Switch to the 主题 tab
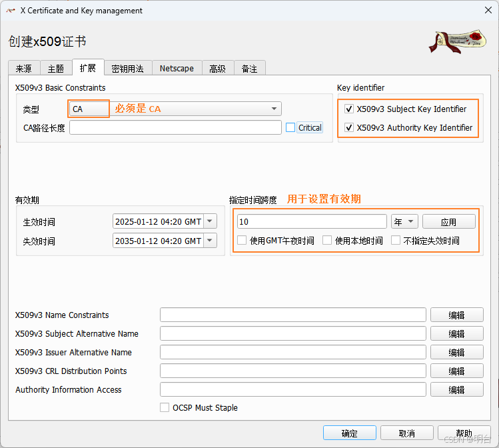499x448 pixels. (x=56, y=68)
